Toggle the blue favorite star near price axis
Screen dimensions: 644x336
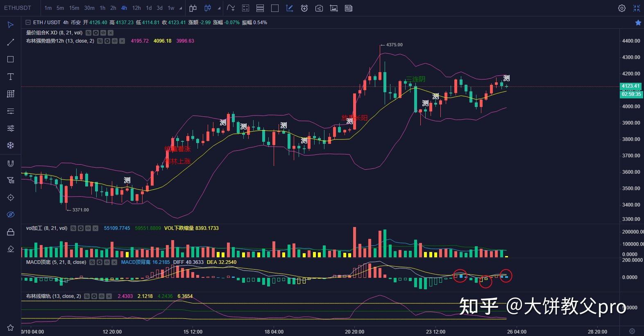638,23
